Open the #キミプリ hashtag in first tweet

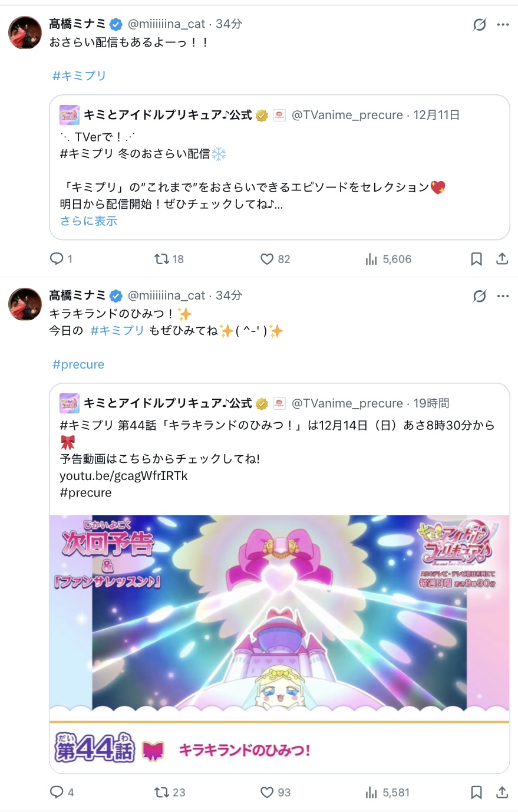click(x=80, y=75)
